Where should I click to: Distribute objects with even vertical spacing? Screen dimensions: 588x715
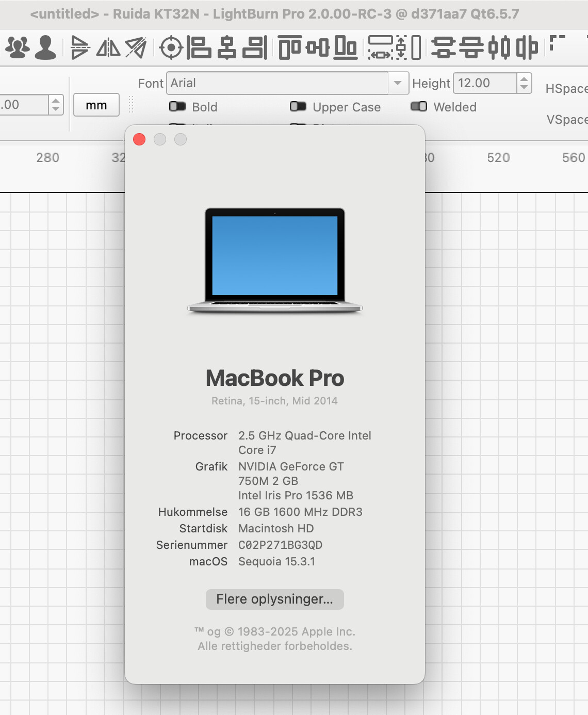471,48
